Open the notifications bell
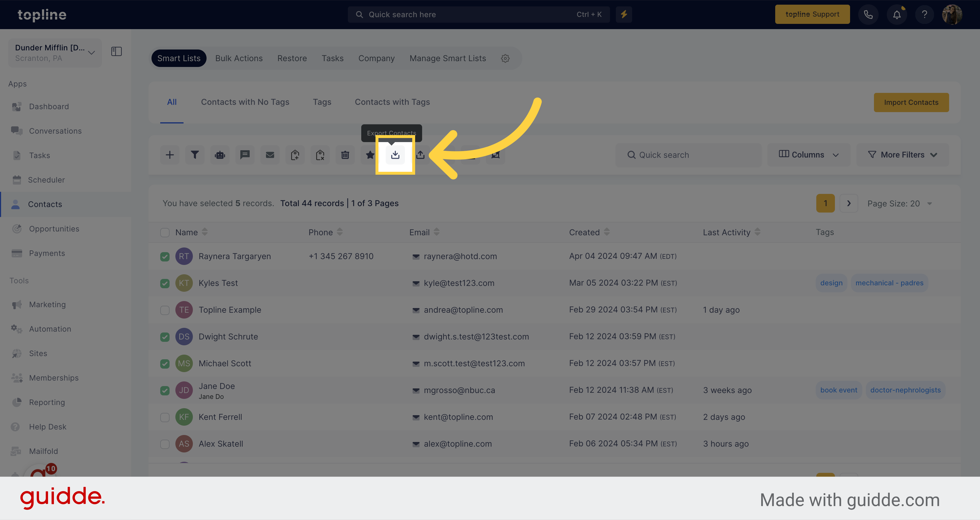This screenshot has width=980, height=520. pyautogui.click(x=897, y=15)
